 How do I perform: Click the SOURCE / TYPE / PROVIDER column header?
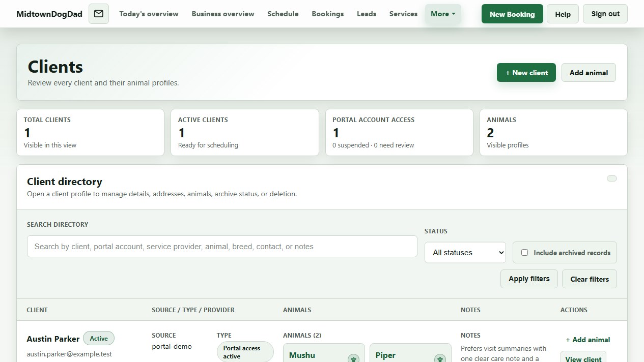pos(193,310)
